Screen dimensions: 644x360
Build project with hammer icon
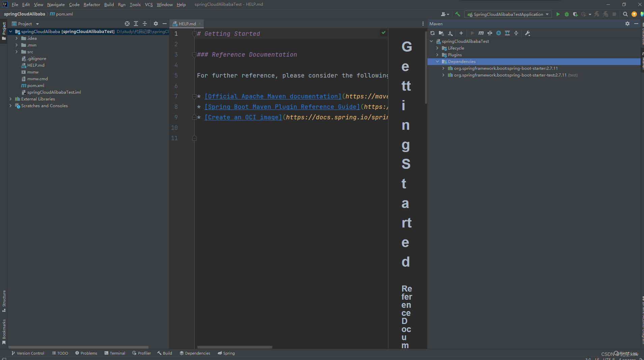pos(457,14)
